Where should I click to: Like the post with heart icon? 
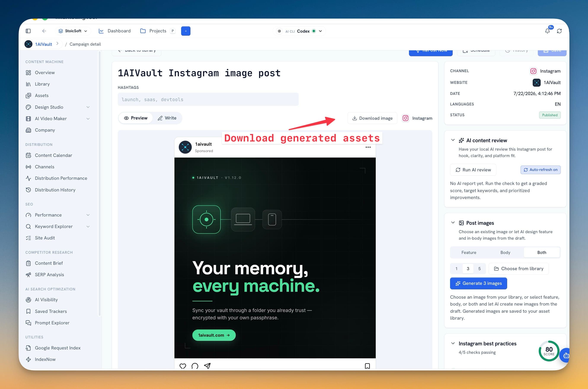point(183,366)
